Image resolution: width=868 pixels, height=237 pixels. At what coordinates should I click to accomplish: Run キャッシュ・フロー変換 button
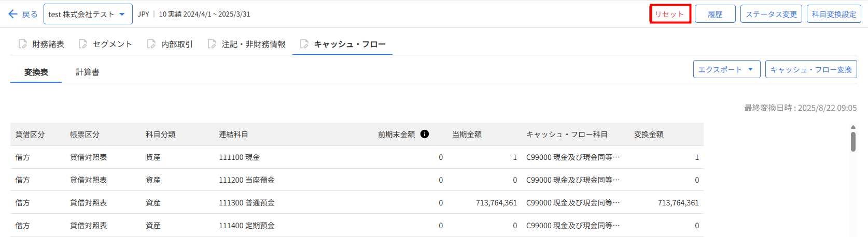(811, 69)
